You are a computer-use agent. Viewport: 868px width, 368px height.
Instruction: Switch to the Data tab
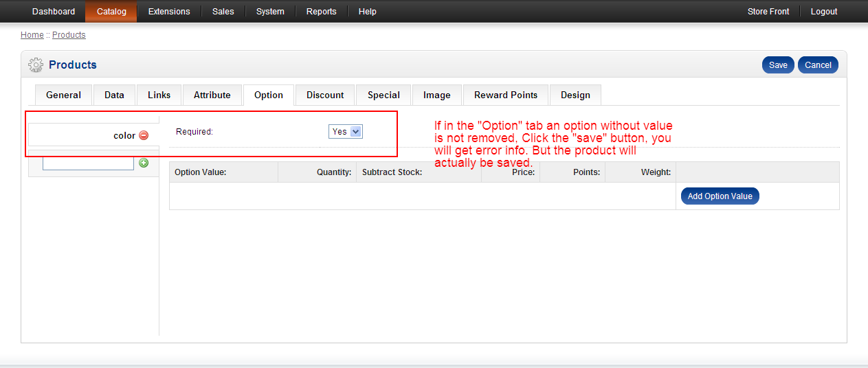pyautogui.click(x=114, y=95)
